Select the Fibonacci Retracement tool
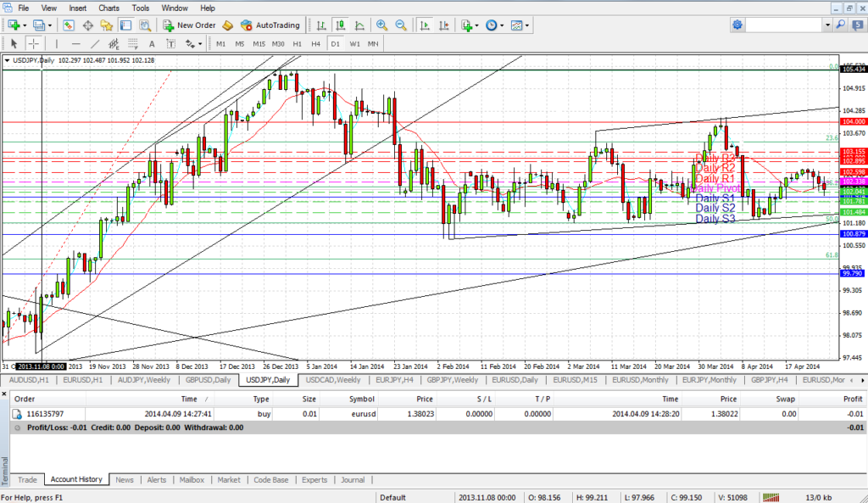Viewport: 868px width, 503px height. [133, 43]
